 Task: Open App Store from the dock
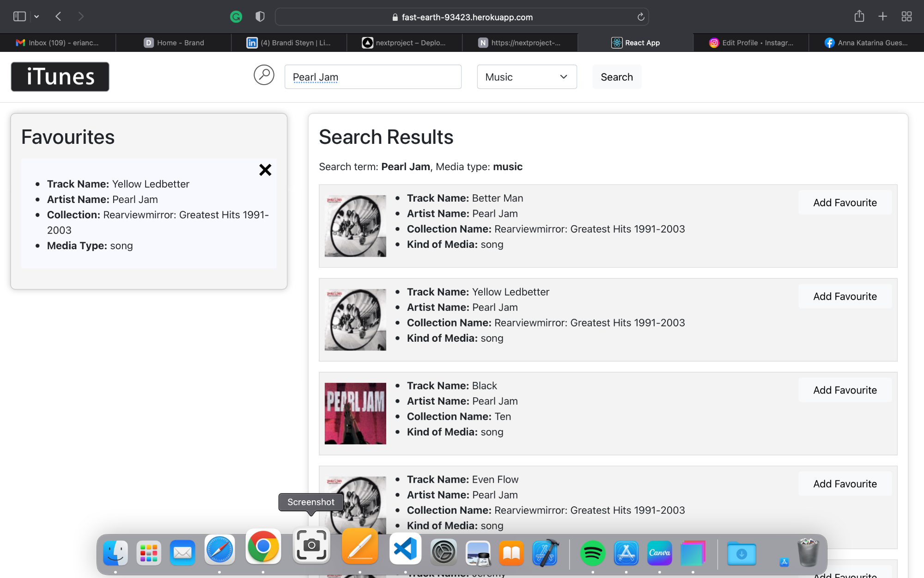click(x=626, y=552)
